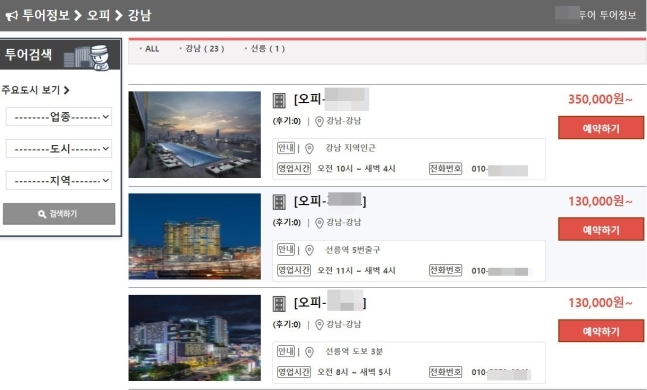Screen dimensions: 647x390
Task: Click third listing title above 선릉역 도보 3분
Action: 330,303
